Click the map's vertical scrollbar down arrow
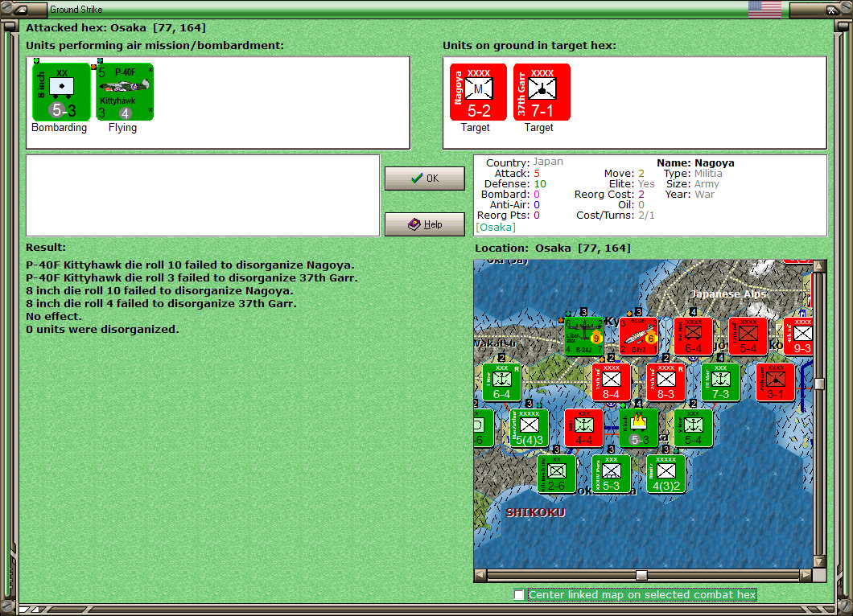853x616 pixels. (x=819, y=561)
